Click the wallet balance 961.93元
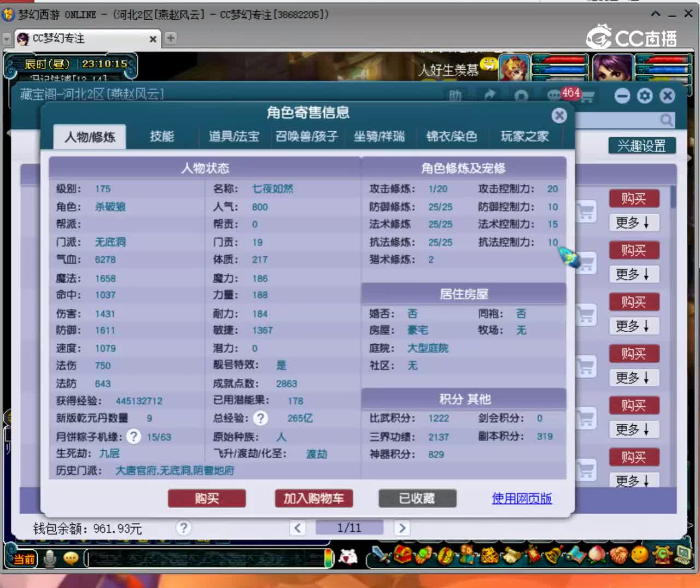The image size is (700, 588). click(118, 528)
